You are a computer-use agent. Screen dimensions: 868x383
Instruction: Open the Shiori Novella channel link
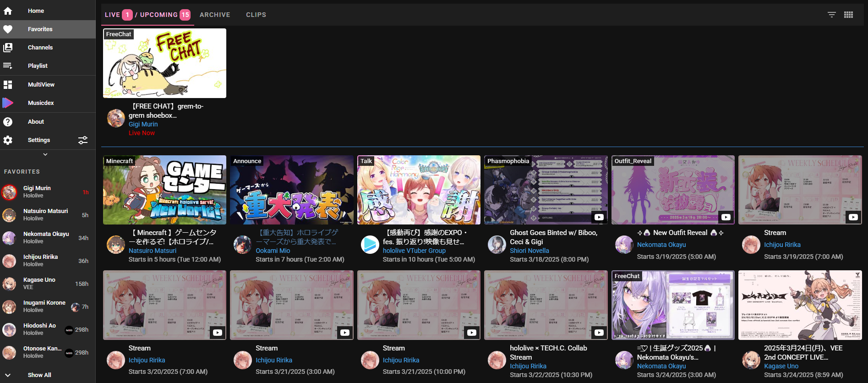529,251
